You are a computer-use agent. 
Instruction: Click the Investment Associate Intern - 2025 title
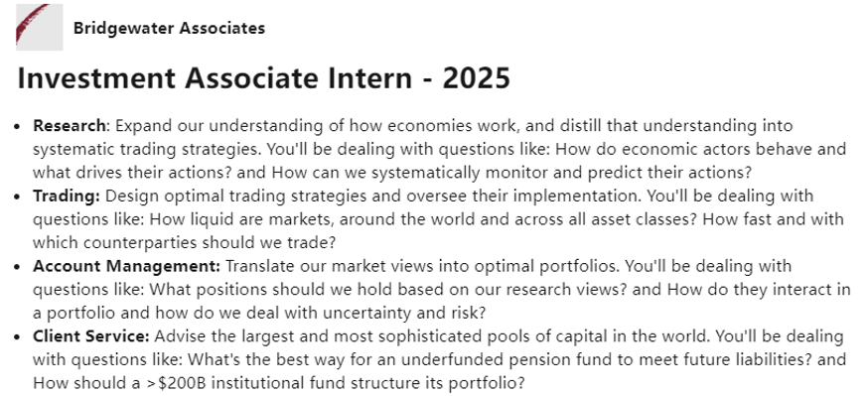click(x=263, y=78)
